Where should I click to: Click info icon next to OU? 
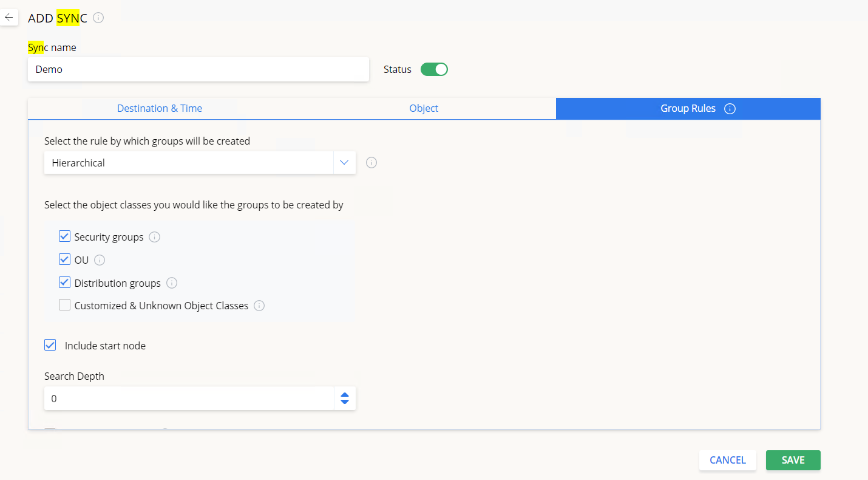click(x=100, y=260)
